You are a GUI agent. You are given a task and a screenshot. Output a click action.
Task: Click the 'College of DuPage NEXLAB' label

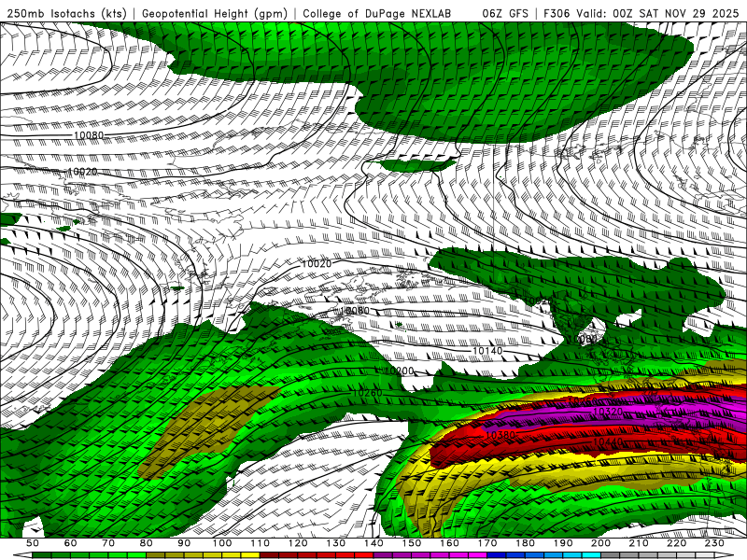(x=377, y=14)
